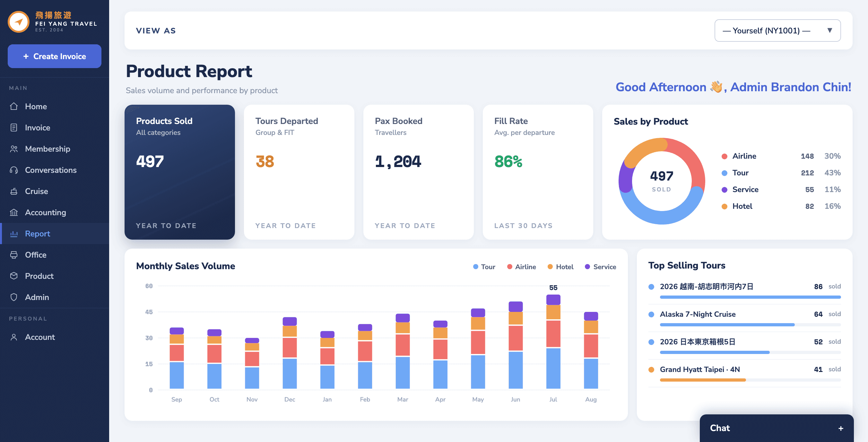868x442 pixels.
Task: Go to Product page
Action: [55, 276]
